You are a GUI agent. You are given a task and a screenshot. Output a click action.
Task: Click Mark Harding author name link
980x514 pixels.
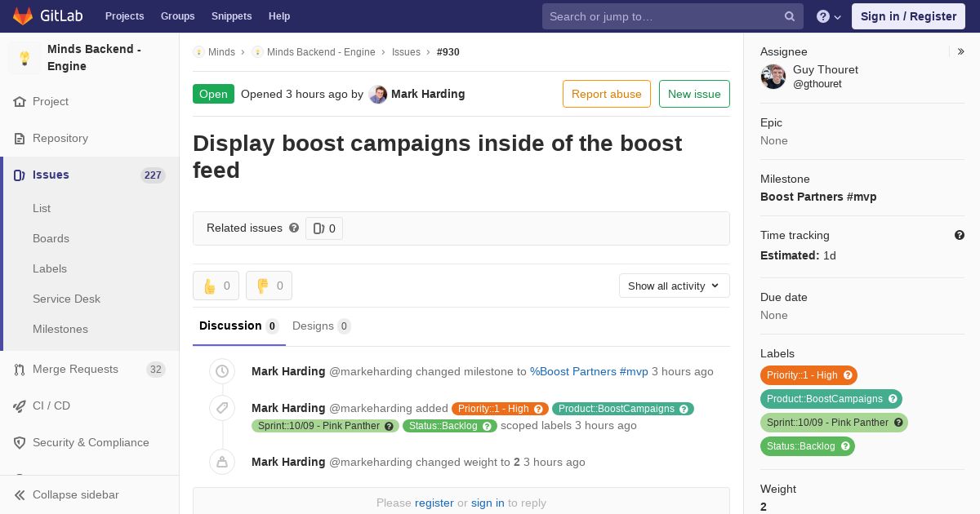click(428, 95)
